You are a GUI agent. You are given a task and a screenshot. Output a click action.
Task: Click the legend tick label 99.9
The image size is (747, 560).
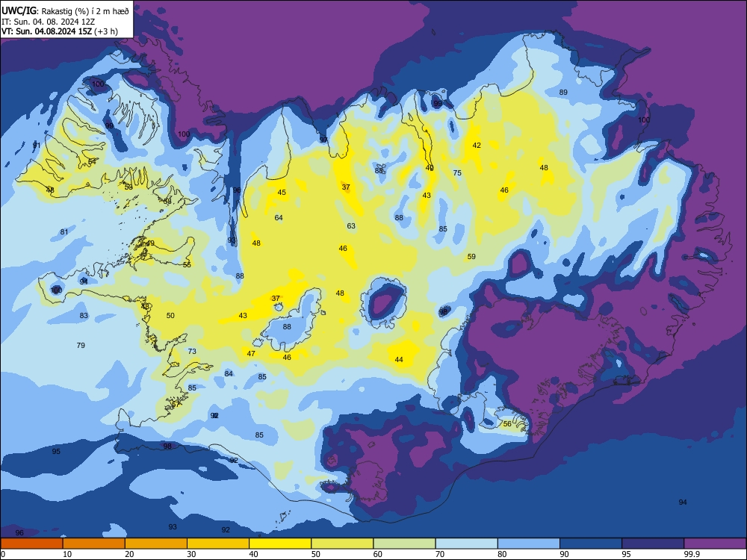coord(692,554)
